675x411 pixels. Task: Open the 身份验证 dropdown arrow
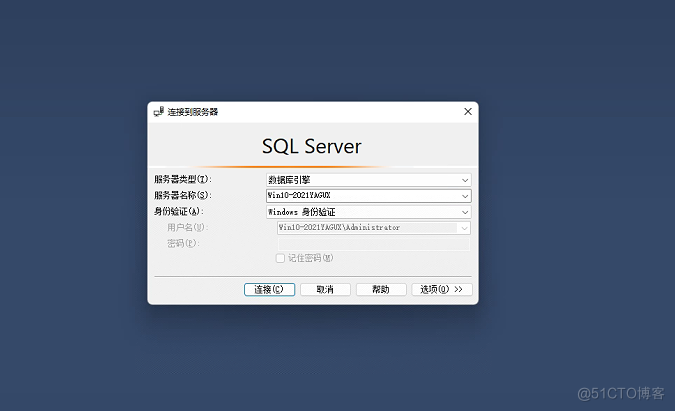(465, 212)
